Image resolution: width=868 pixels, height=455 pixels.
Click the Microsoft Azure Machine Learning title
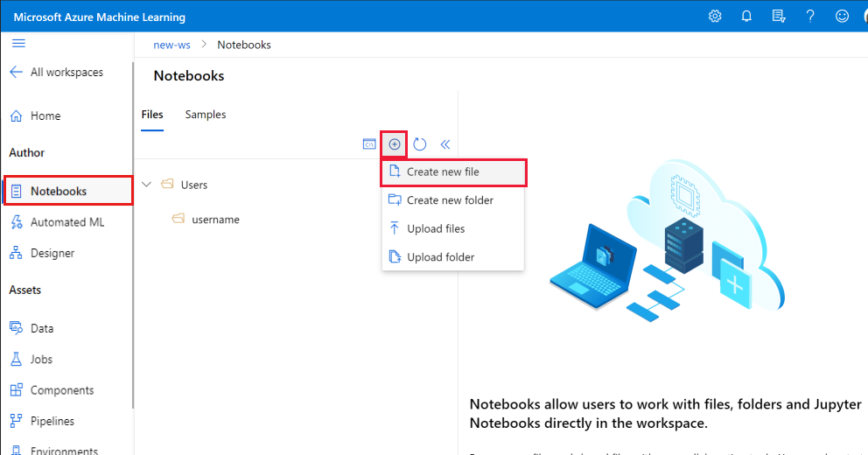pyautogui.click(x=100, y=17)
